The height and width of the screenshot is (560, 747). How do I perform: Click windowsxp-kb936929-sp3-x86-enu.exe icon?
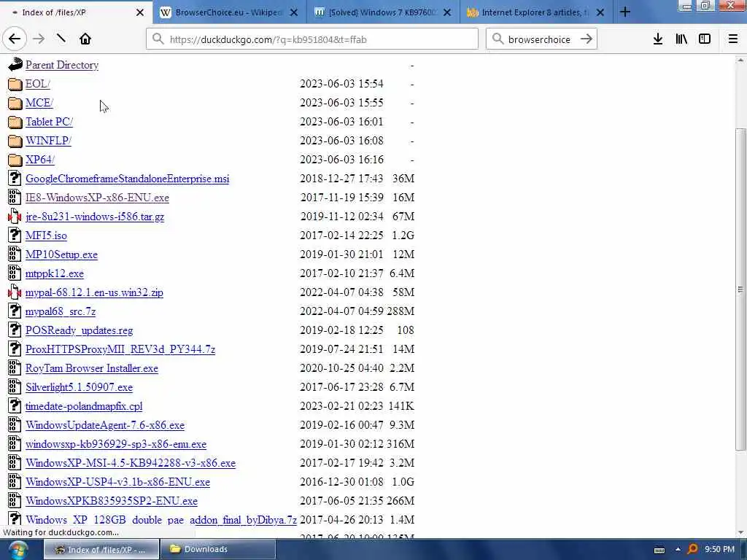click(15, 444)
